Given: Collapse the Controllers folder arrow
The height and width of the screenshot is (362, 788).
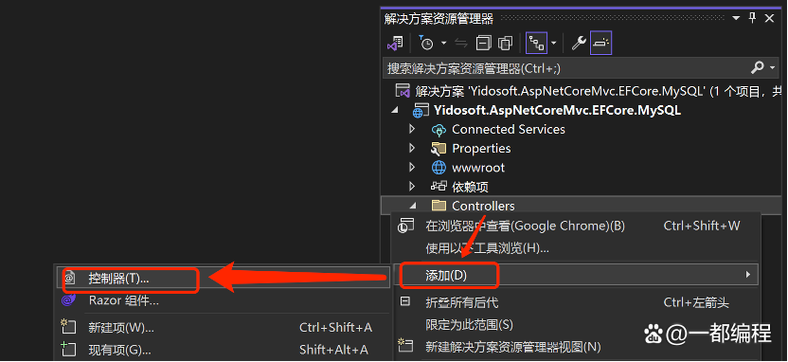Looking at the screenshot, I should [x=413, y=206].
